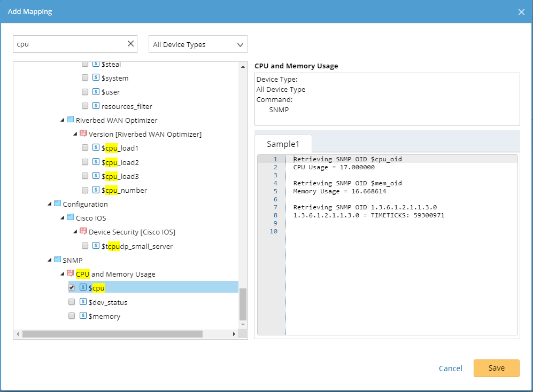This screenshot has height=392, width=533.
Task: Collapse the CPU and Memory Usage node
Action: [63, 274]
